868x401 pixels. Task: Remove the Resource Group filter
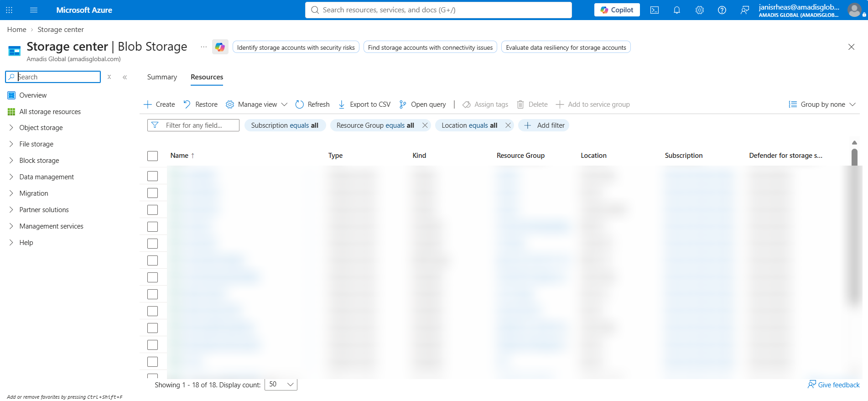tap(425, 125)
